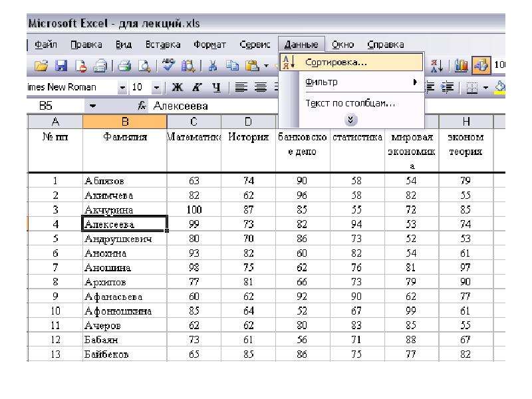The image size is (532, 399).
Task: Click the Print icon in toolbar
Action: tap(124, 65)
